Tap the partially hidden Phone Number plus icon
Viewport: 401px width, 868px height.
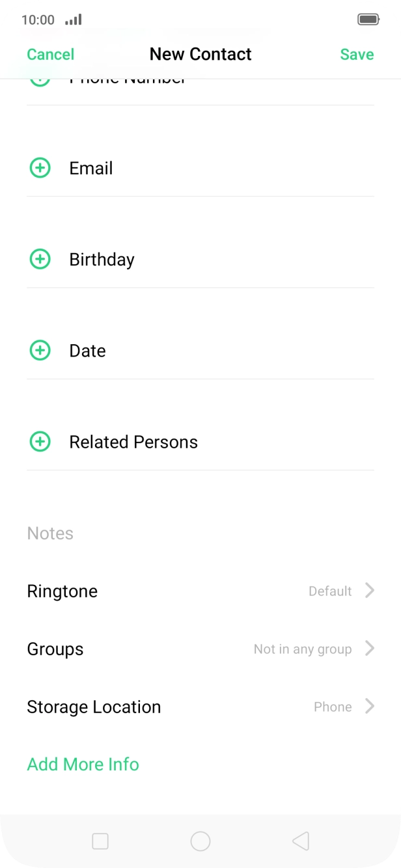pos(40,81)
